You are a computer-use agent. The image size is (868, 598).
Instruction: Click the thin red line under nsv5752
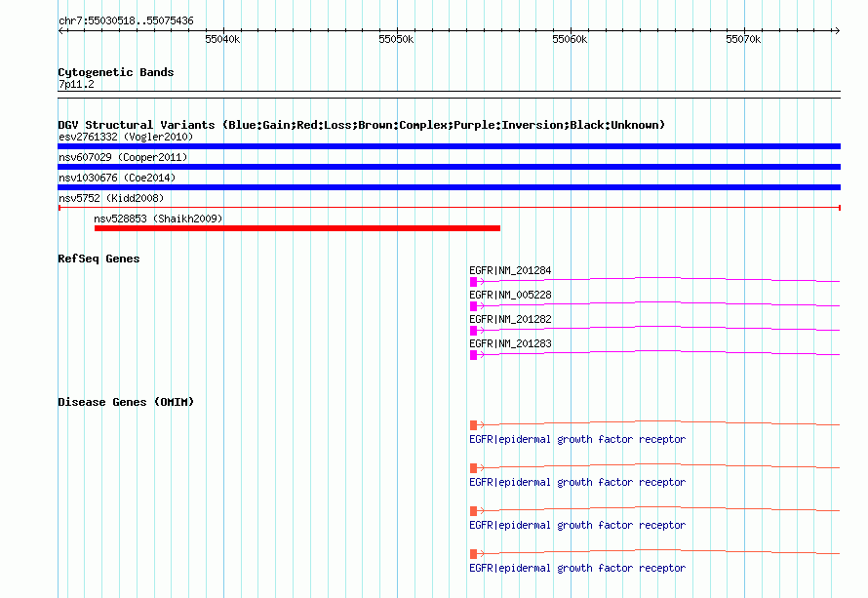[449, 208]
